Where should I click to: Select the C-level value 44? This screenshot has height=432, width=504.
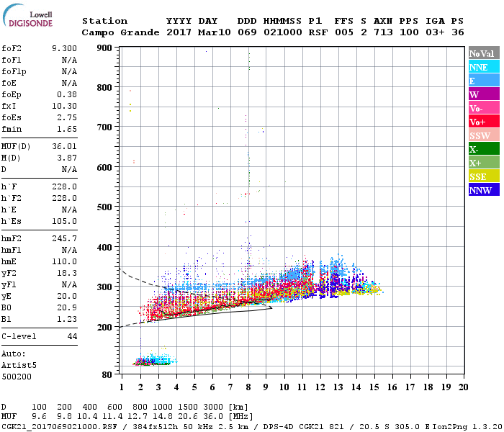(x=71, y=336)
